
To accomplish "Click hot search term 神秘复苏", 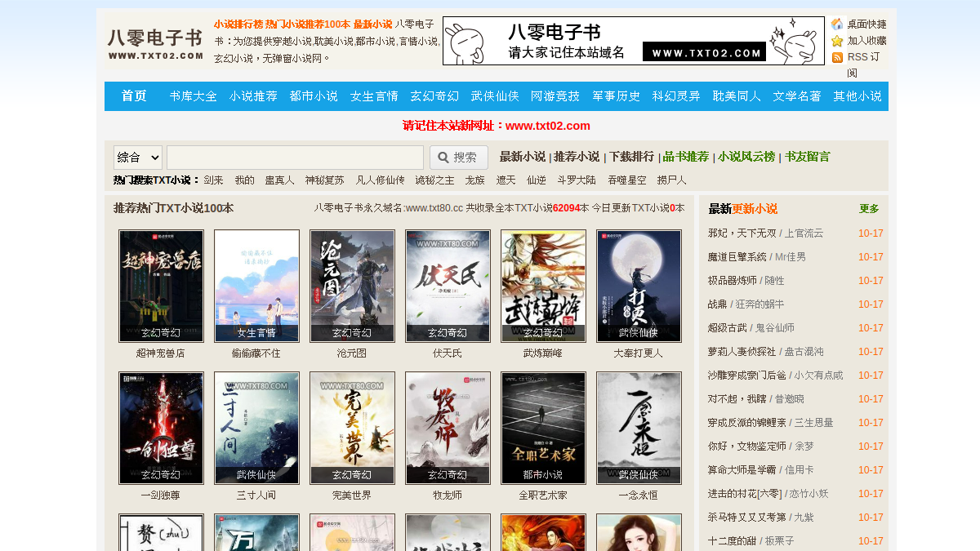I will (325, 180).
